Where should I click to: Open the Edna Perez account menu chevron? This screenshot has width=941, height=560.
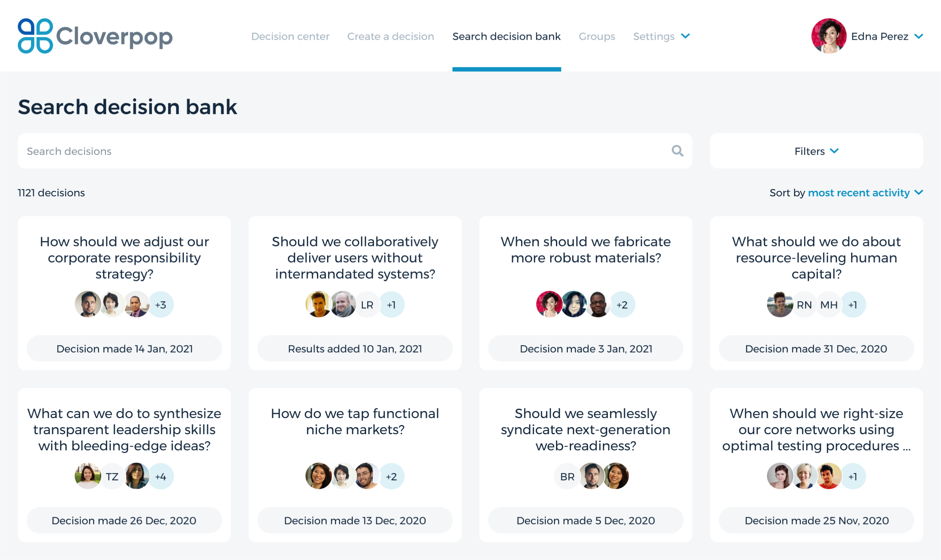(x=919, y=36)
